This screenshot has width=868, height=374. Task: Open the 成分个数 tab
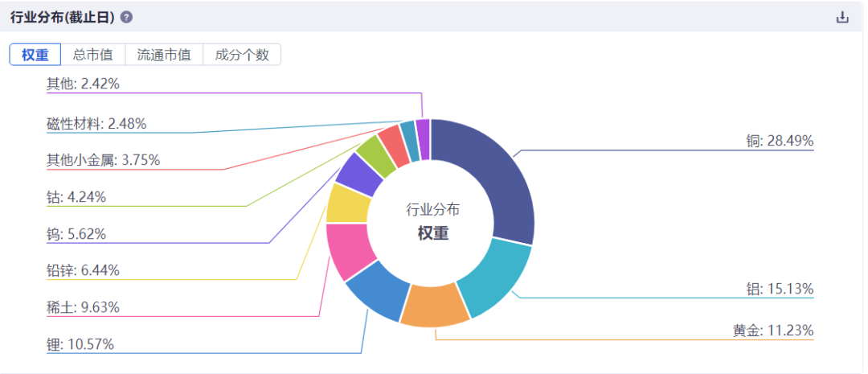(242, 55)
